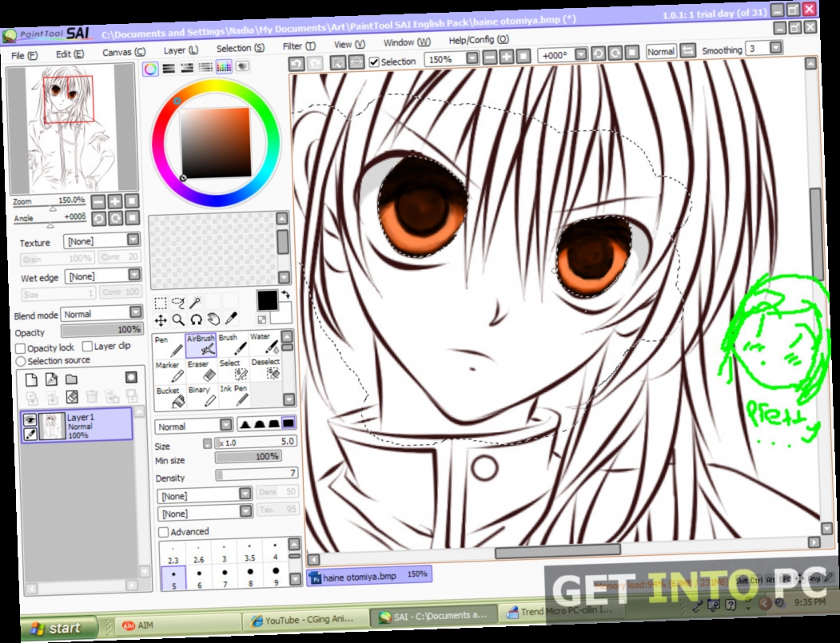
Task: Show the RGB slider panel
Action: tap(169, 69)
